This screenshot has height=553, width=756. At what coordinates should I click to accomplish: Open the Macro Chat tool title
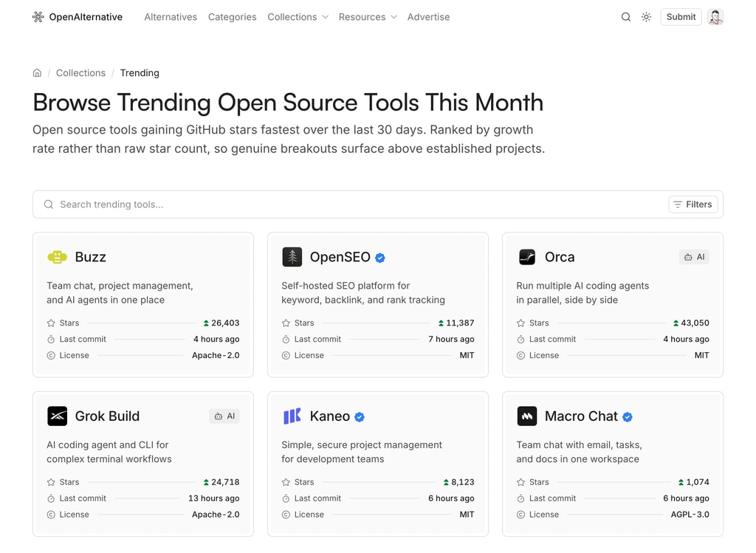(x=581, y=416)
